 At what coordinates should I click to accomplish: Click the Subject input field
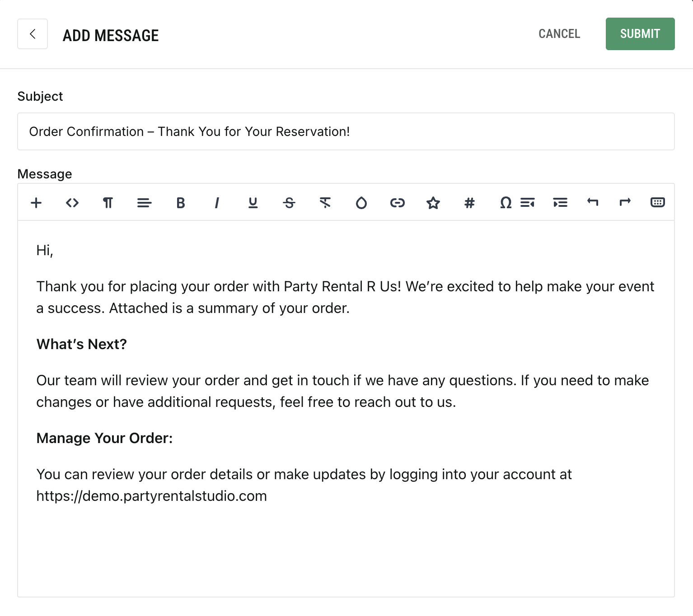346,131
